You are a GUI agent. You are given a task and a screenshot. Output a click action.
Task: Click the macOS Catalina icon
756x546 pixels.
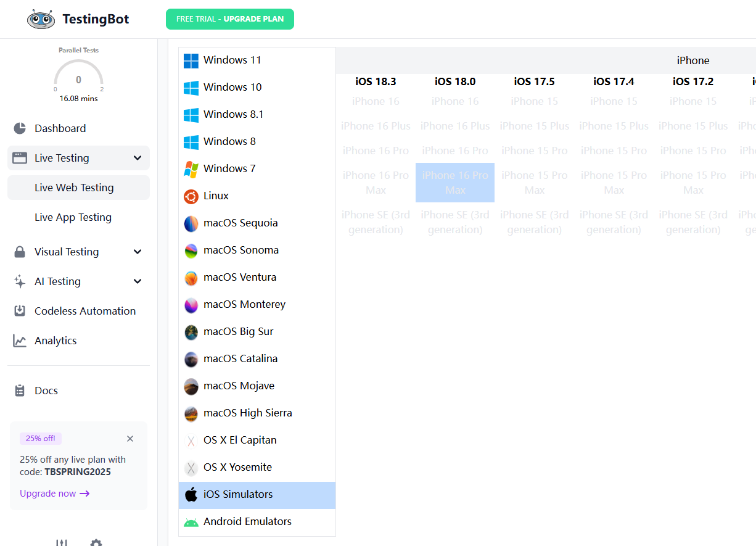click(x=191, y=359)
